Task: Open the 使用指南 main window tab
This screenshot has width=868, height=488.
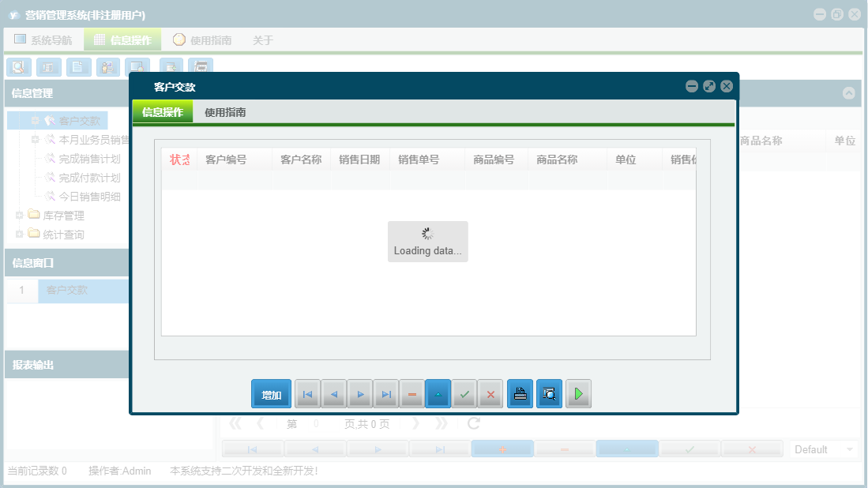Action: pyautogui.click(x=202, y=39)
